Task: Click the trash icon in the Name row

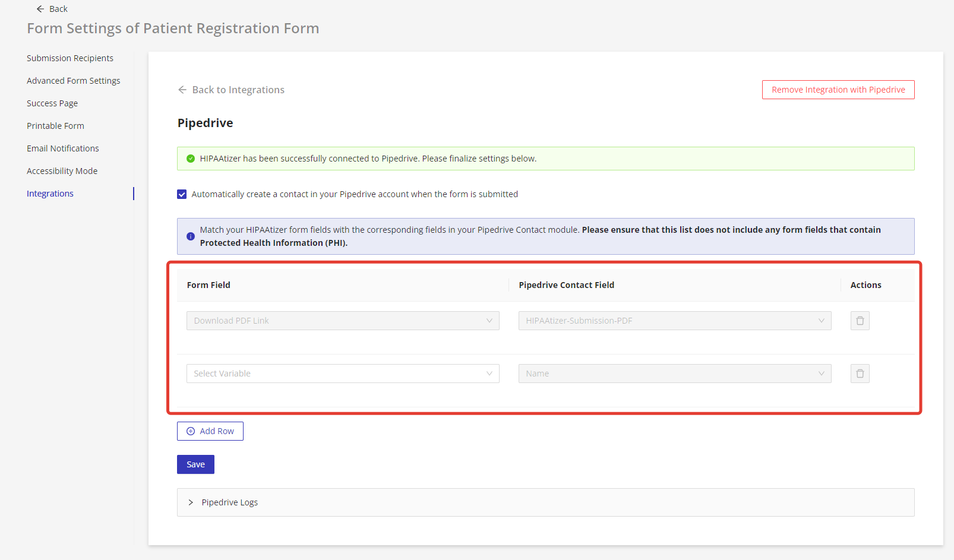Action: 860,374
